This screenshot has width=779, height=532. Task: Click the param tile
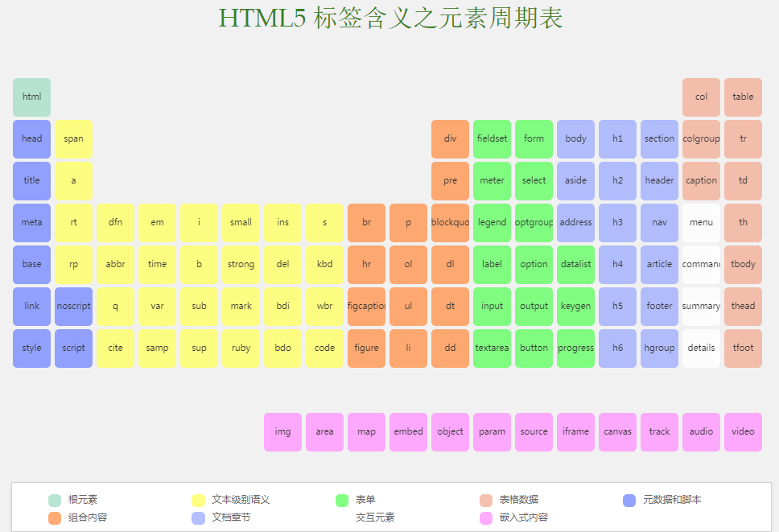(492, 431)
